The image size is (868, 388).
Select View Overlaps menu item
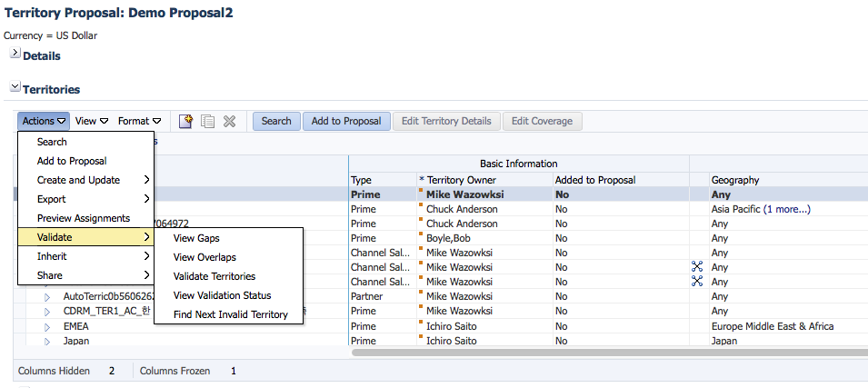[x=204, y=257]
